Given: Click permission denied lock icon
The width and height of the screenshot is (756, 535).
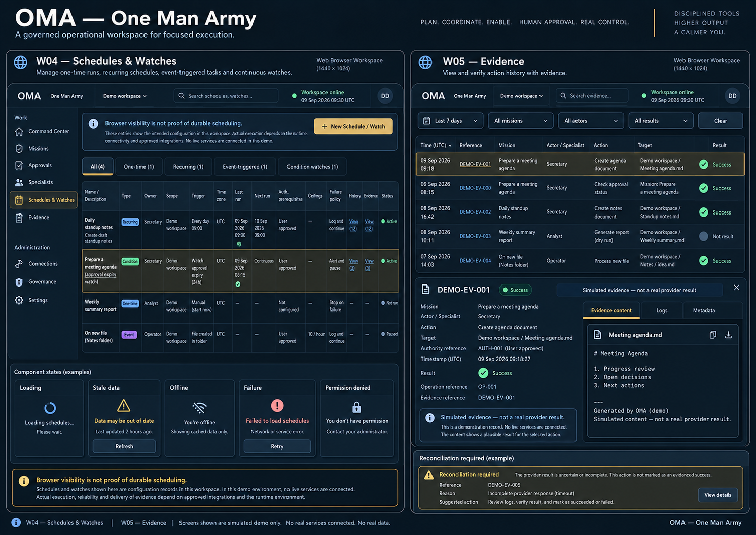Looking at the screenshot, I should [357, 407].
